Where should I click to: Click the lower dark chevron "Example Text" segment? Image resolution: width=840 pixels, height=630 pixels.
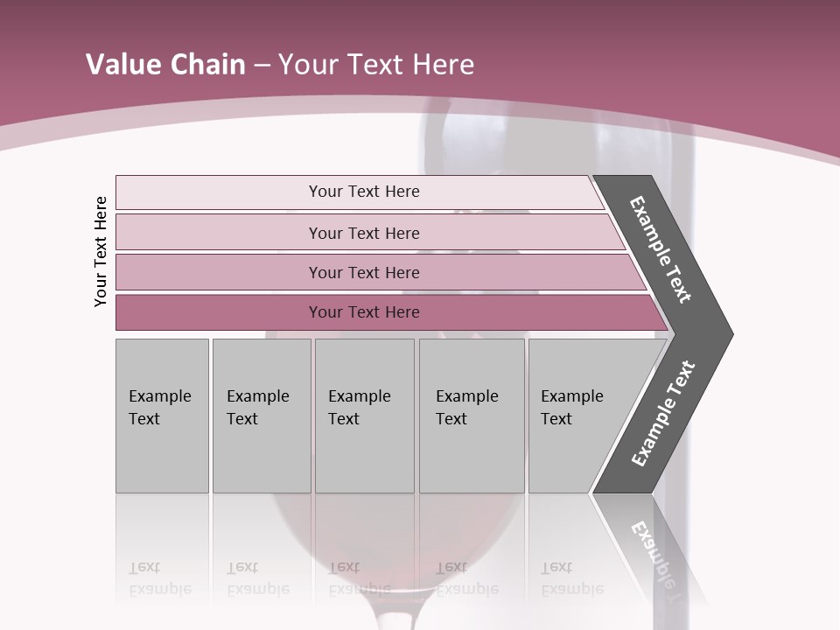coord(663,414)
